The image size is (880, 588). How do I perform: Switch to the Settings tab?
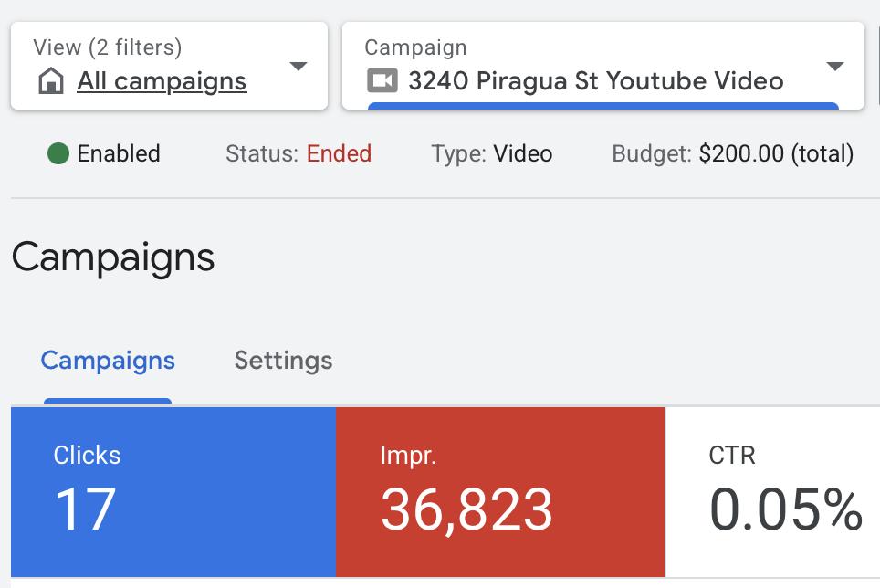(283, 361)
